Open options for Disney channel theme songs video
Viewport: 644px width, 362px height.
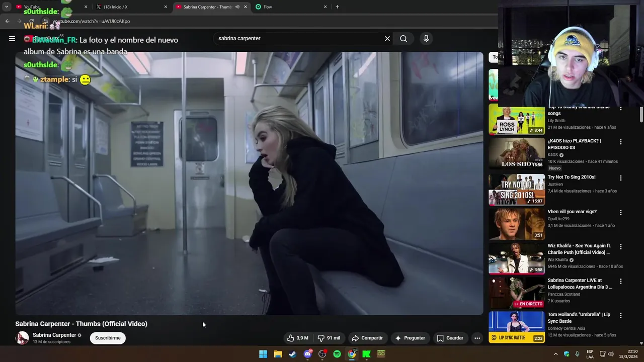pyautogui.click(x=621, y=109)
